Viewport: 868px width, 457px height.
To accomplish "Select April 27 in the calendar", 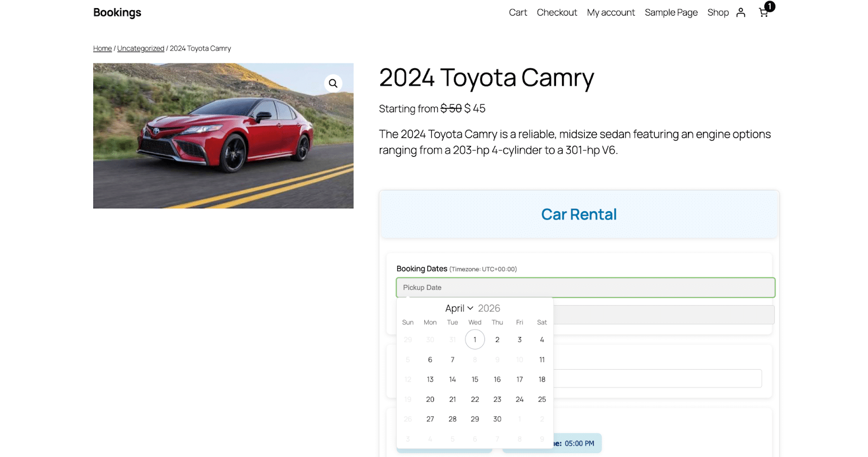I will point(430,419).
